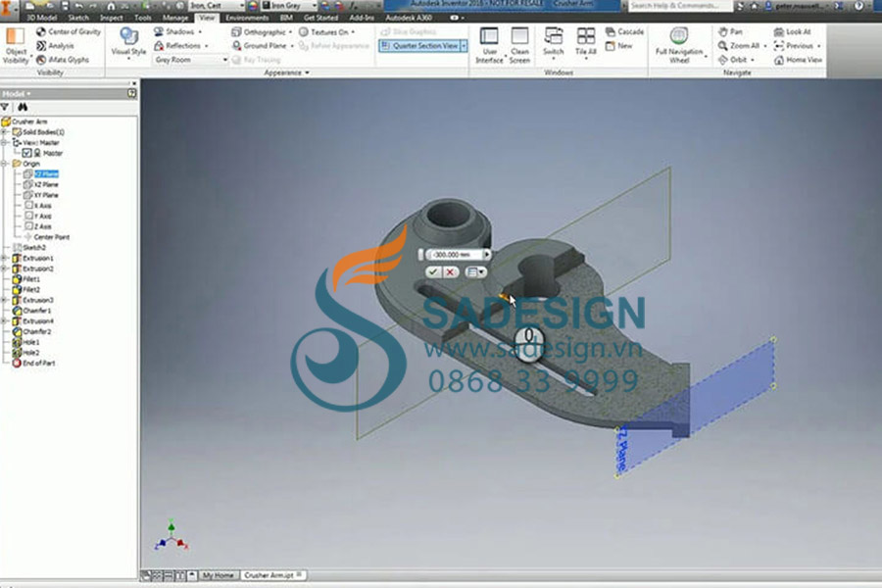The width and height of the screenshot is (882, 588).
Task: Click the Look At tool
Action: pyautogui.click(x=793, y=31)
